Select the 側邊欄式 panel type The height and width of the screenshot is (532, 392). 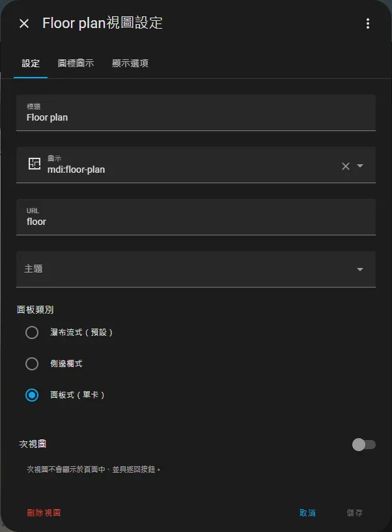click(31, 364)
